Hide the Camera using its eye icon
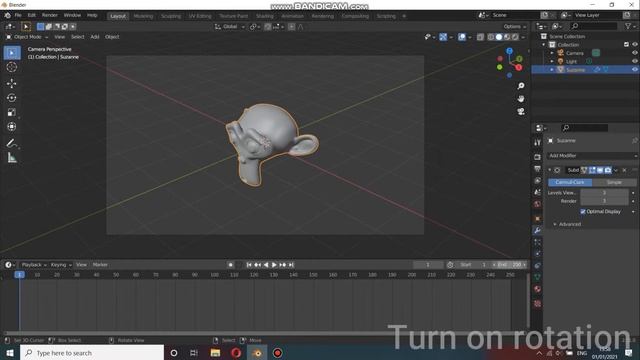 [635, 53]
